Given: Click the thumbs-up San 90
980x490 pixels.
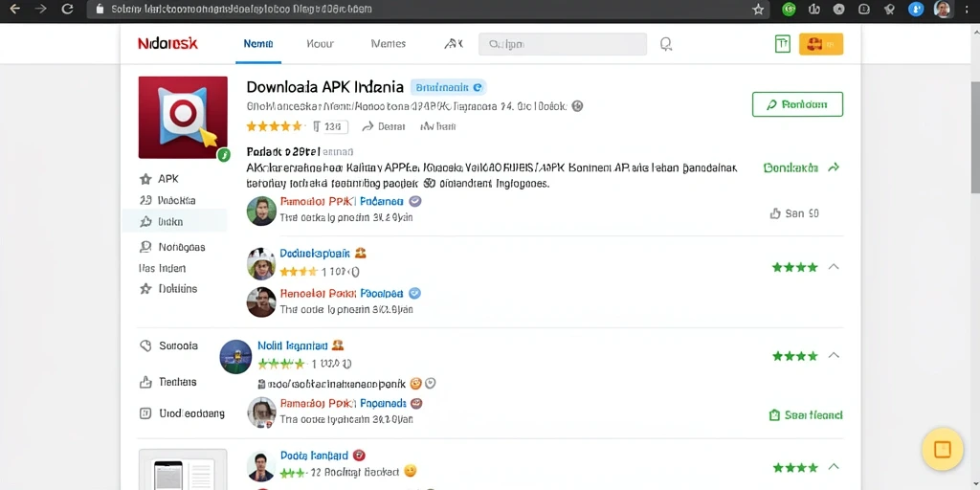Looking at the screenshot, I should tap(794, 213).
